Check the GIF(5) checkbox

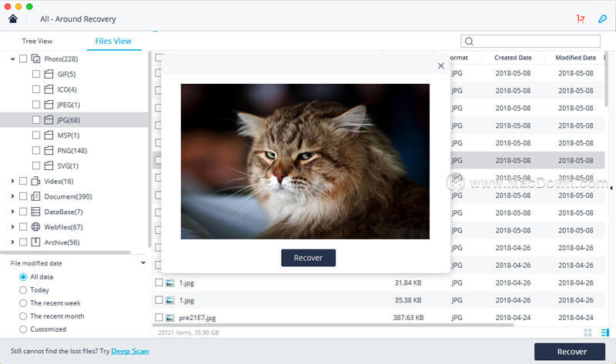(36, 74)
